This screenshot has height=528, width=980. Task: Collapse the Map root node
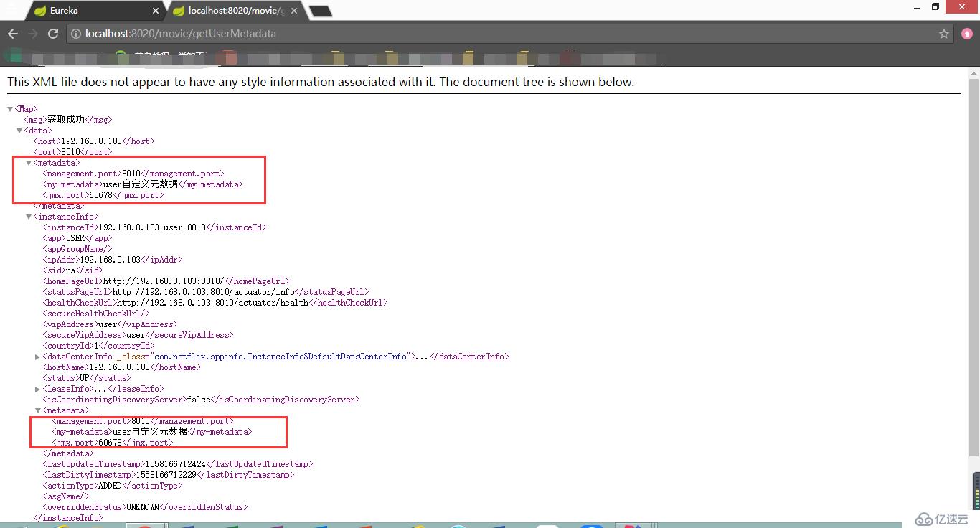[10, 109]
